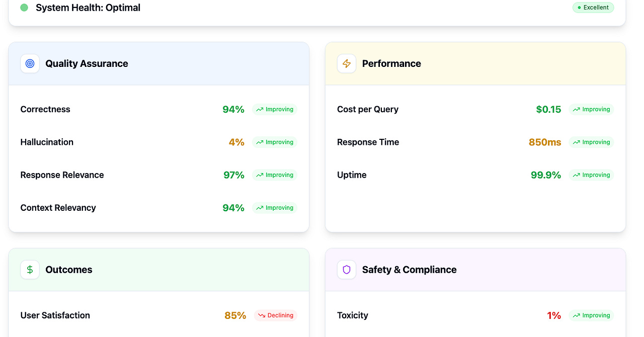644x337 pixels.
Task: Click the User Satisfaction label
Action: [55, 315]
